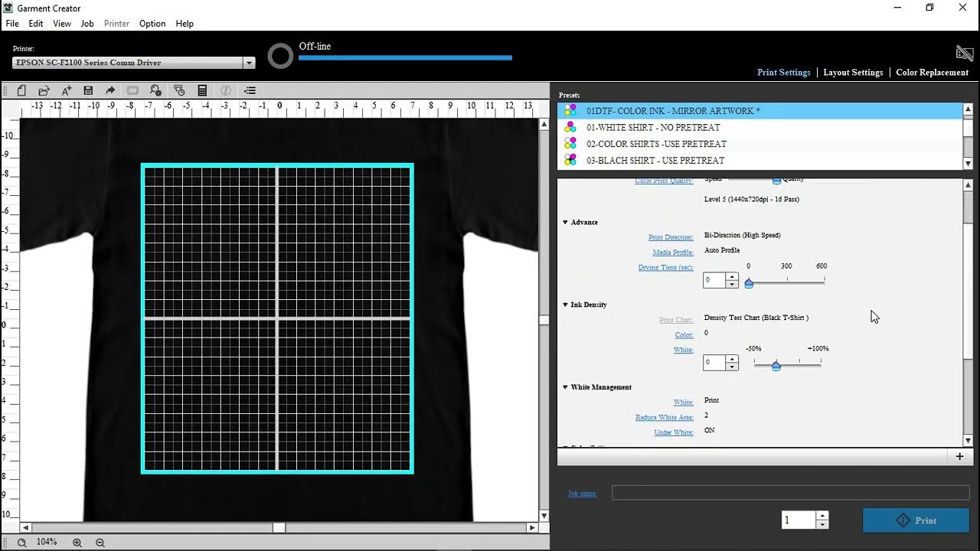Open the View menu

pos(62,24)
